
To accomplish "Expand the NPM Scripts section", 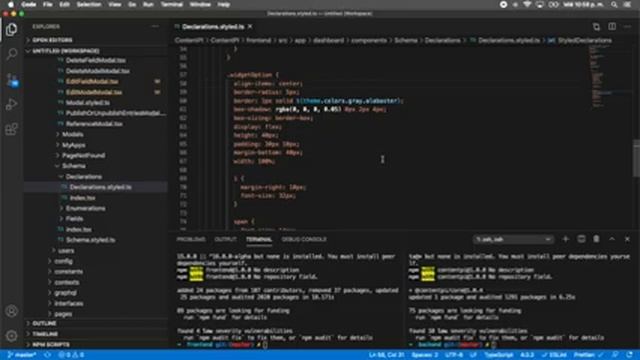I will pyautogui.click(x=51, y=344).
